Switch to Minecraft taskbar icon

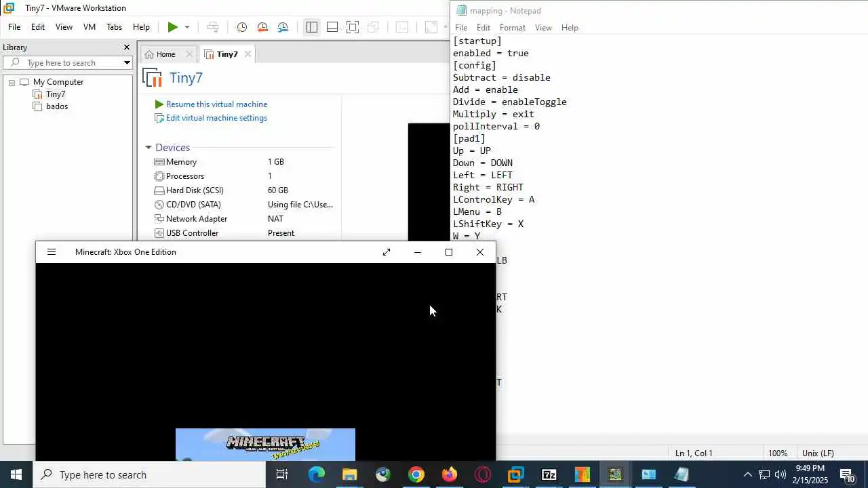click(x=616, y=474)
